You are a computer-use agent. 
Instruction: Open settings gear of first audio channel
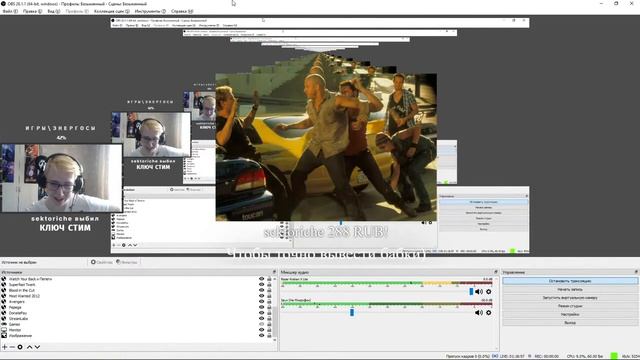[489, 291]
